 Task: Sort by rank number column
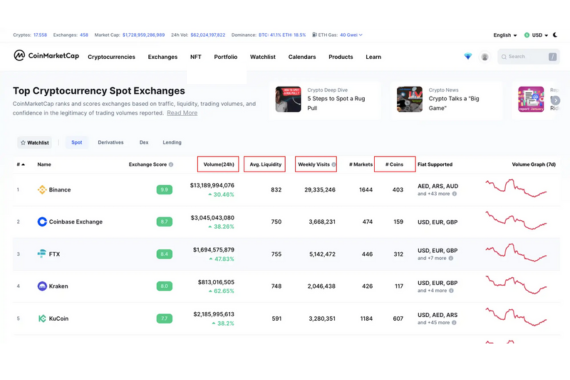(x=21, y=164)
